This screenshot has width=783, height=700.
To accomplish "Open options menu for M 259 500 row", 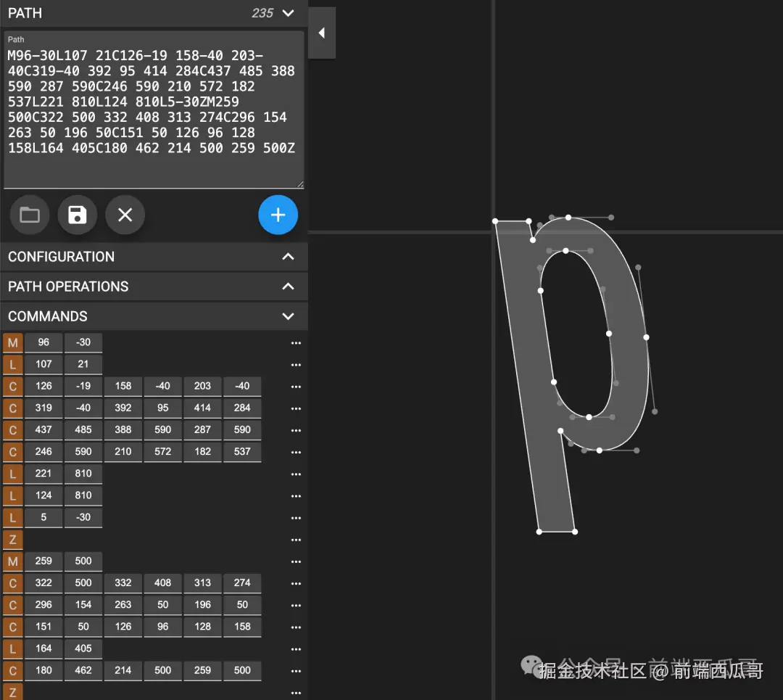I will pos(296,561).
